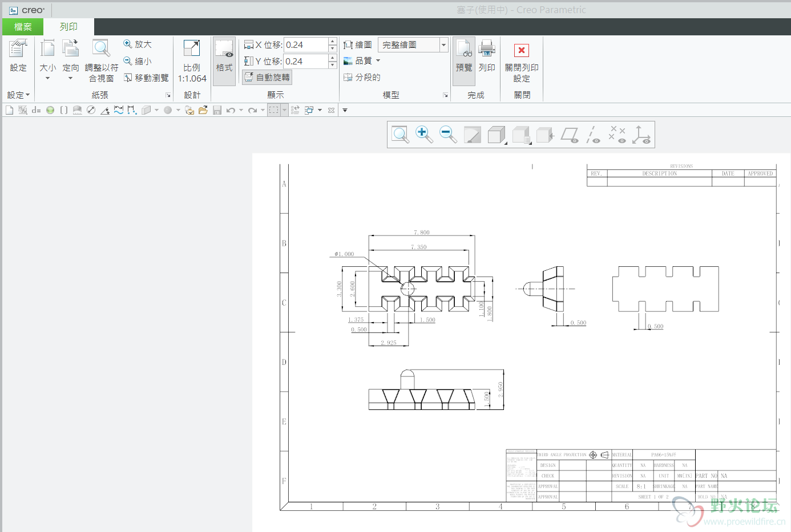Viewport: 791px width, 532px height.
Task: Click the relations fx quick-access icon
Action: (x=23, y=110)
